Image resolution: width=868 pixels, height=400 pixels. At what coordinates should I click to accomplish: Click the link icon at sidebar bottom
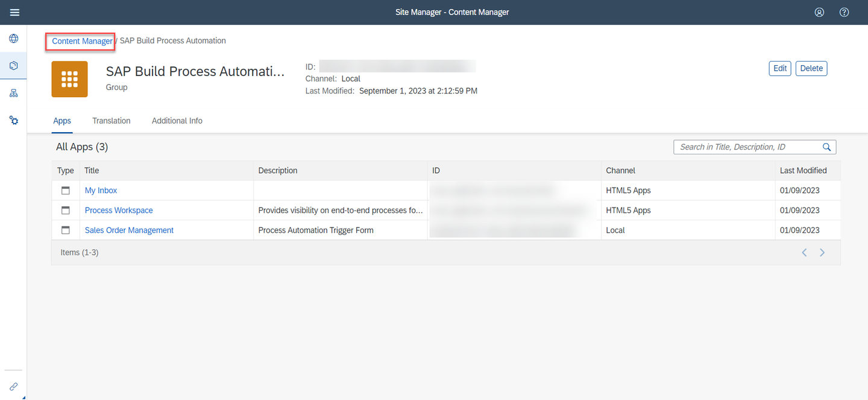[13, 387]
